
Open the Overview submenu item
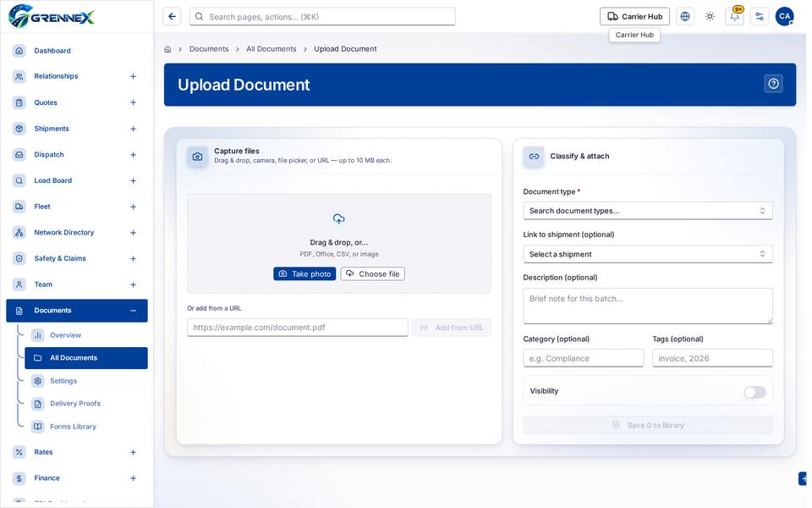pos(65,335)
